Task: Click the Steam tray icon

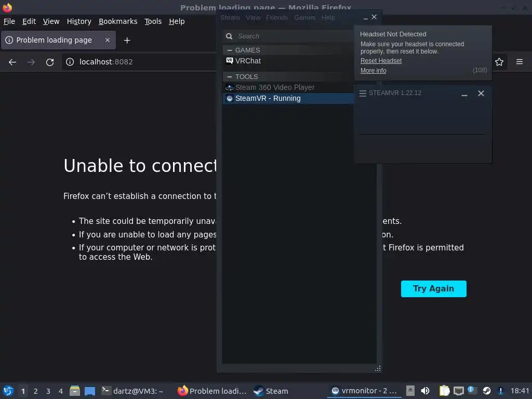Action: click(x=486, y=391)
